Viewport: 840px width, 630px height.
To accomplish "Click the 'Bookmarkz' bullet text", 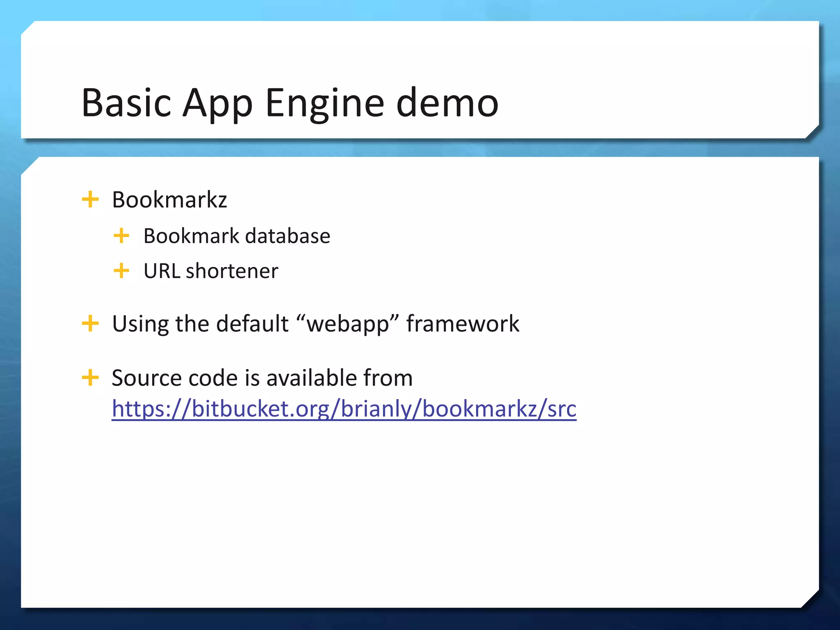I will pos(169,200).
